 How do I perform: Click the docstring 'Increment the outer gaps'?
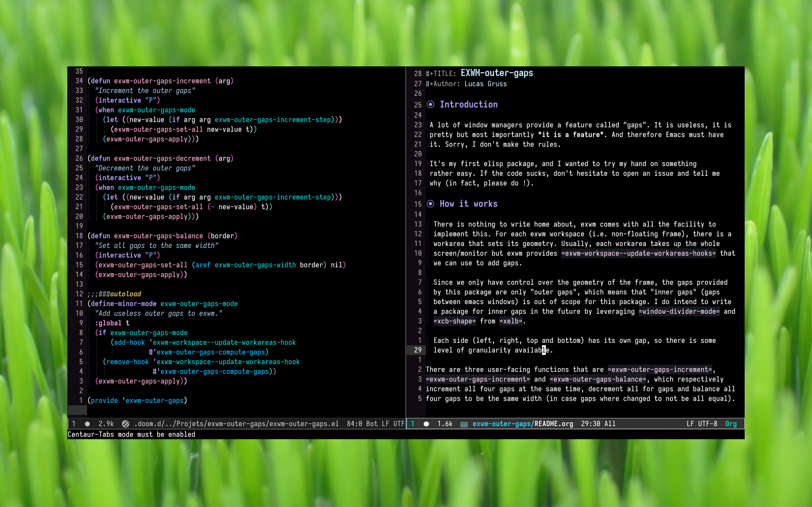pyautogui.click(x=145, y=91)
